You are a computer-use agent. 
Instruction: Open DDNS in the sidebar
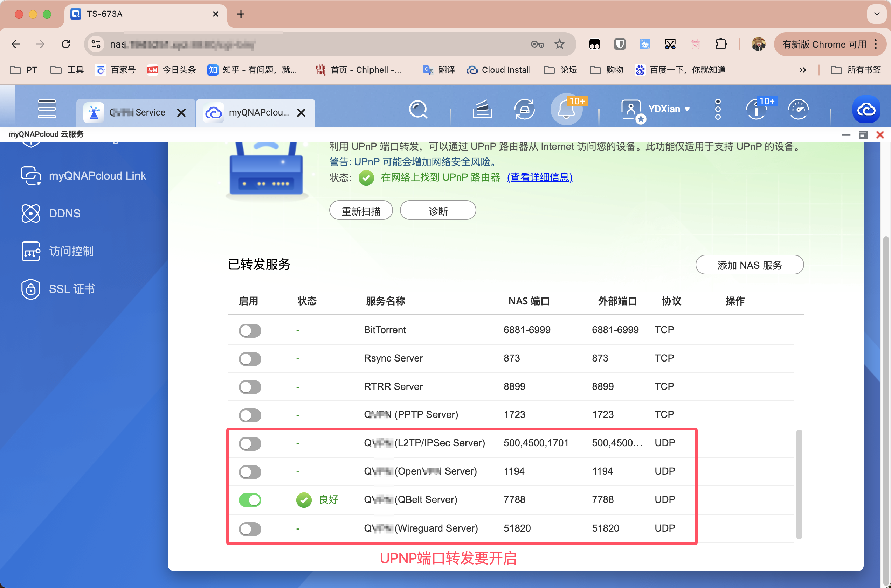pos(51,213)
